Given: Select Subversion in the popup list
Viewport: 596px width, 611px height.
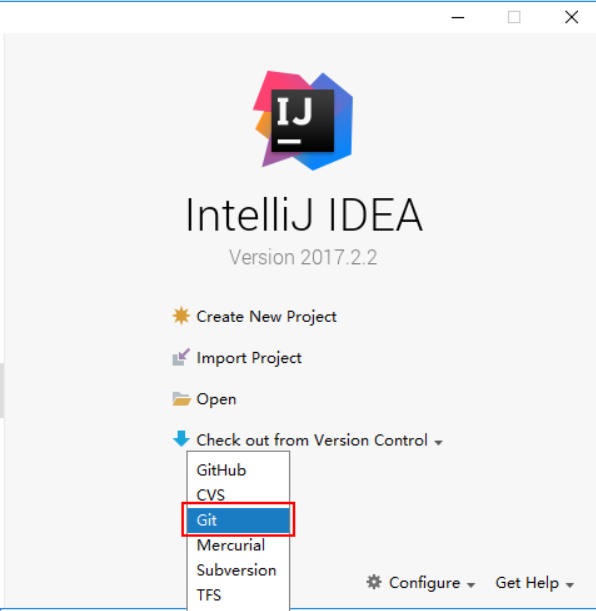Looking at the screenshot, I should [238, 570].
